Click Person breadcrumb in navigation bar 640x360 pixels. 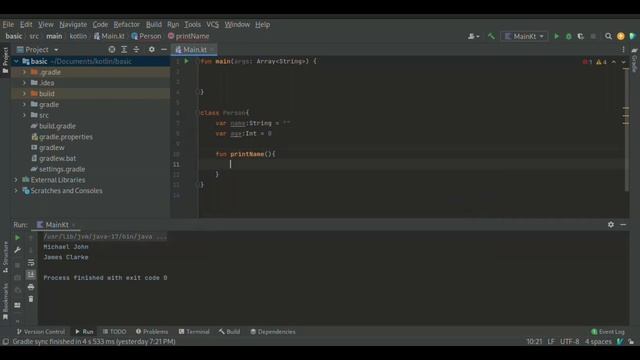pyautogui.click(x=146, y=36)
